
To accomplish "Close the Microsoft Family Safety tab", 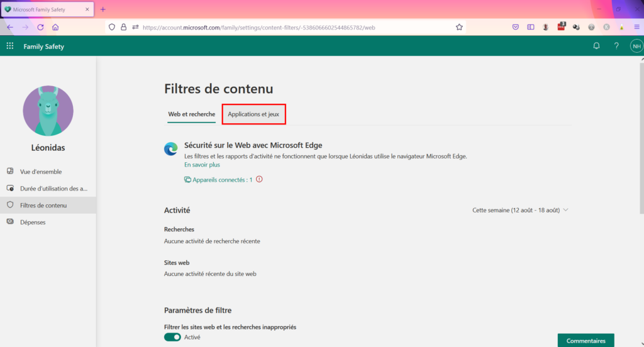I will (x=87, y=9).
